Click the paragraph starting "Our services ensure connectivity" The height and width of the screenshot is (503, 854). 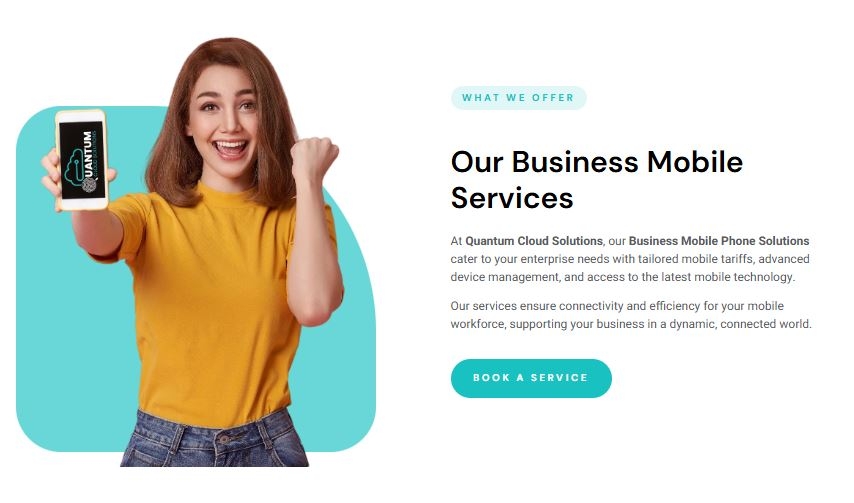tap(631, 315)
